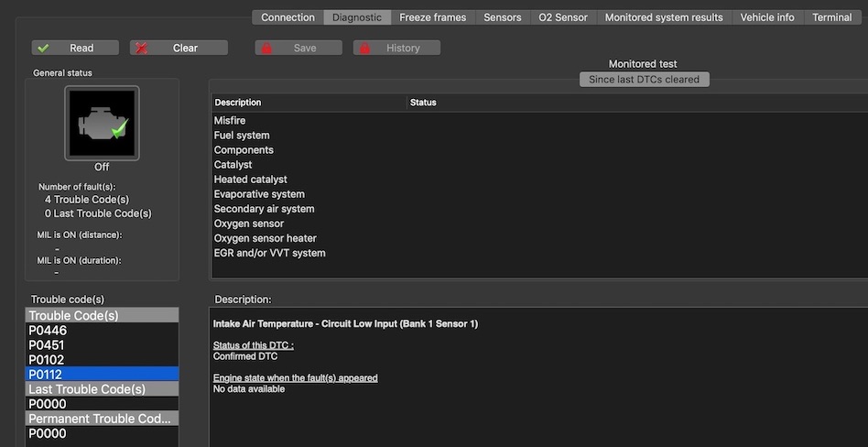The height and width of the screenshot is (447, 868).
Task: Click the green checkmark Read button
Action: [x=75, y=48]
